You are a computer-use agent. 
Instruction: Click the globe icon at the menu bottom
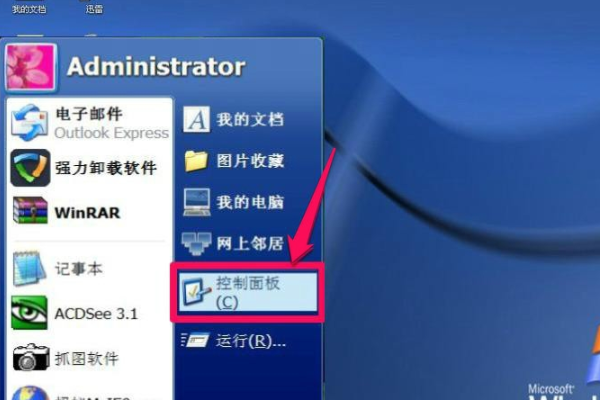tap(30, 393)
